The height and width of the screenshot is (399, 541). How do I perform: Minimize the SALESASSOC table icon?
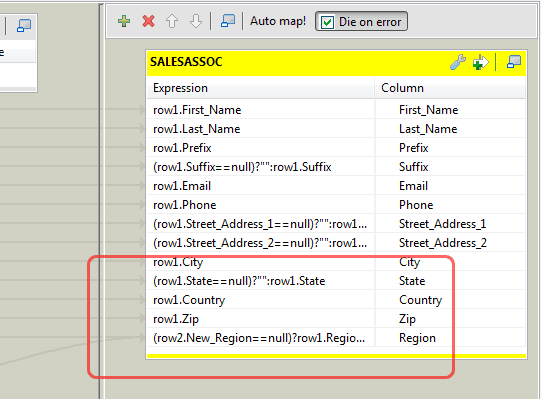tap(514, 62)
